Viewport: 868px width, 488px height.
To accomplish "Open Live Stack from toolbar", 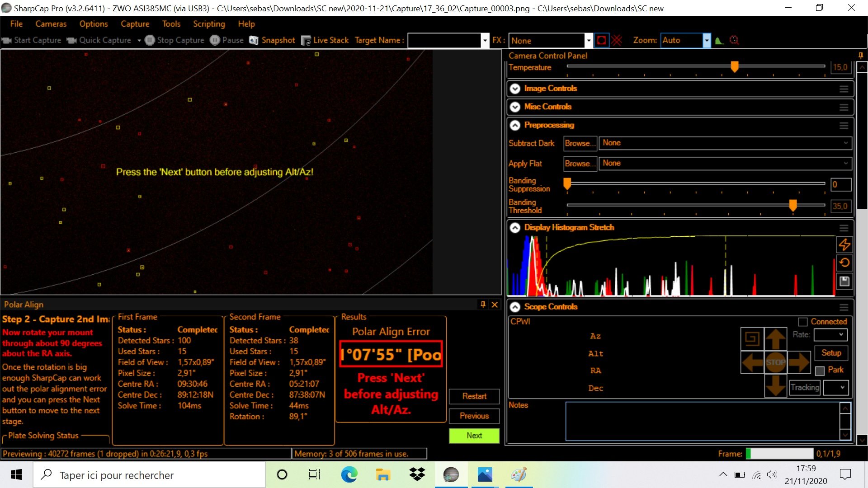I will [x=325, y=40].
